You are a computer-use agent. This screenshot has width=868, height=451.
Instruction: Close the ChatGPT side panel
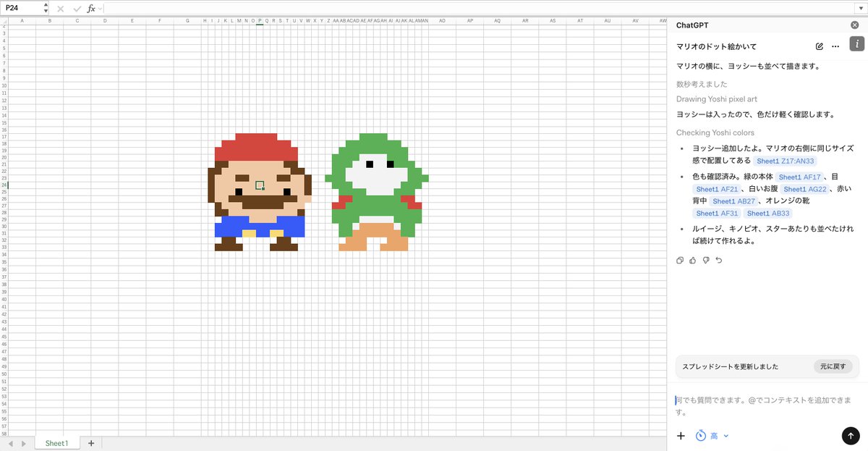(x=855, y=25)
